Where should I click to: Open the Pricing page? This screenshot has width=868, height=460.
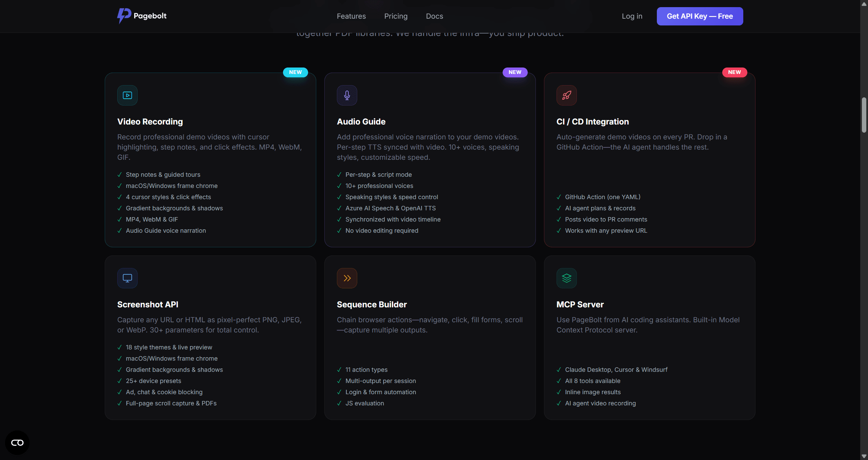tap(396, 16)
